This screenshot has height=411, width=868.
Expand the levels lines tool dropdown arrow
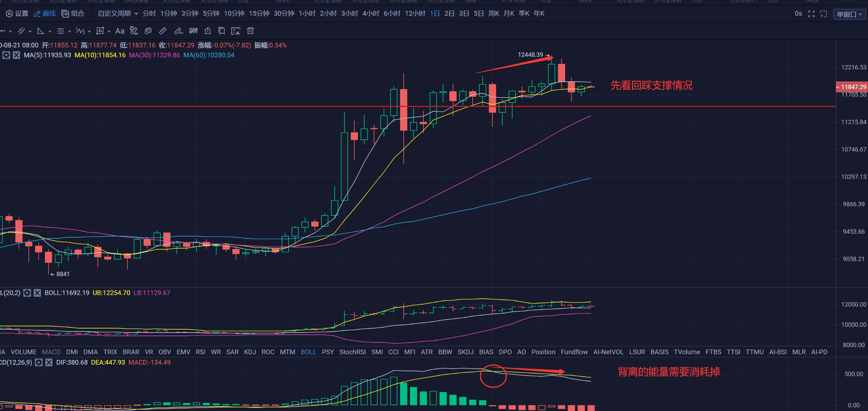coord(69,32)
